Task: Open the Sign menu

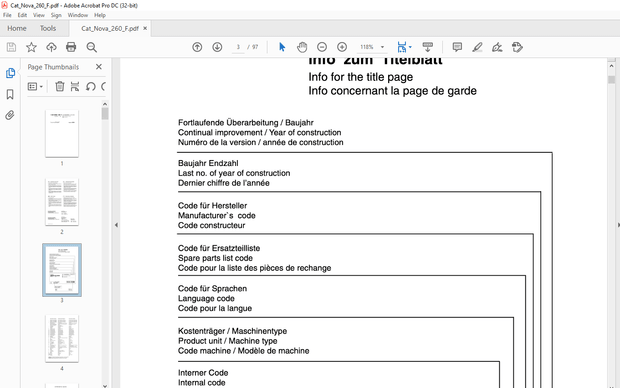Action: click(x=56, y=15)
